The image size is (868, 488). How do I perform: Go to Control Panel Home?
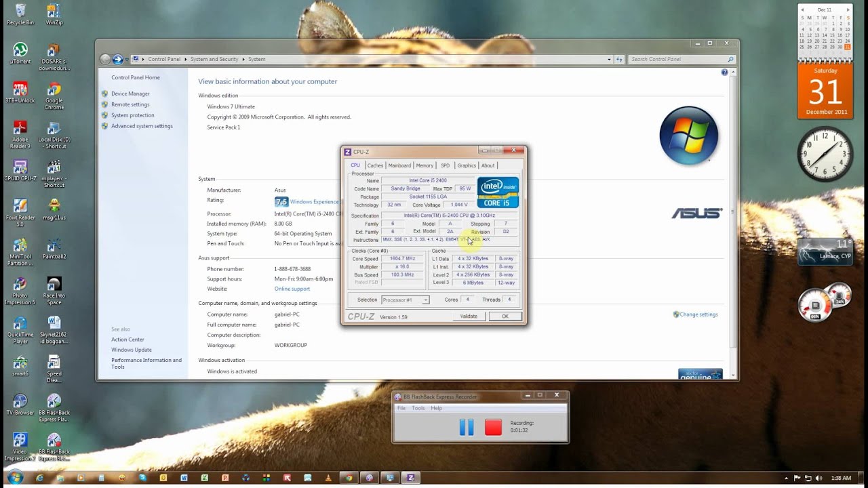pos(136,77)
